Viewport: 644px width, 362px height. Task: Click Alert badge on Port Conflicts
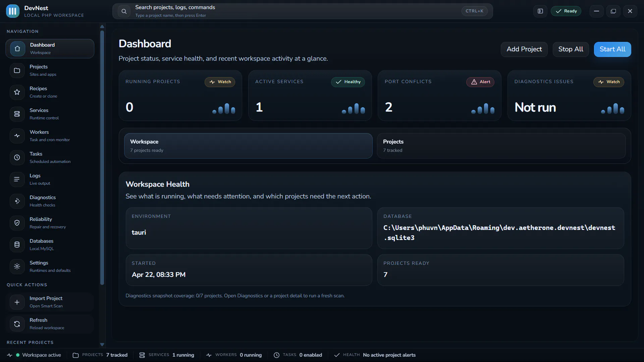[480, 82]
